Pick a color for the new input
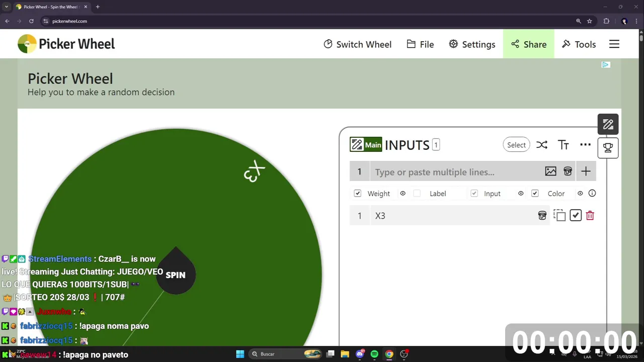This screenshot has height=362, width=644. coord(568,171)
